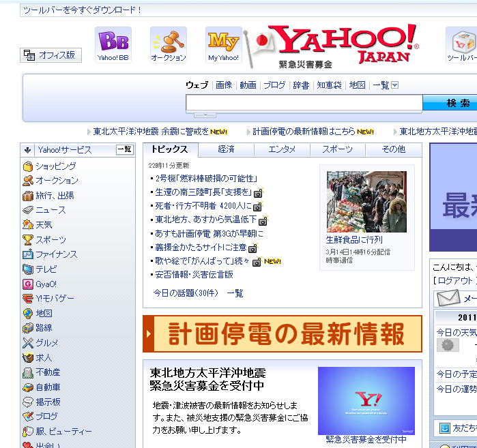The width and height of the screenshot is (477, 448).
Task: Collapse the Yahoo!サービス down-arrow
Action: (x=28, y=150)
